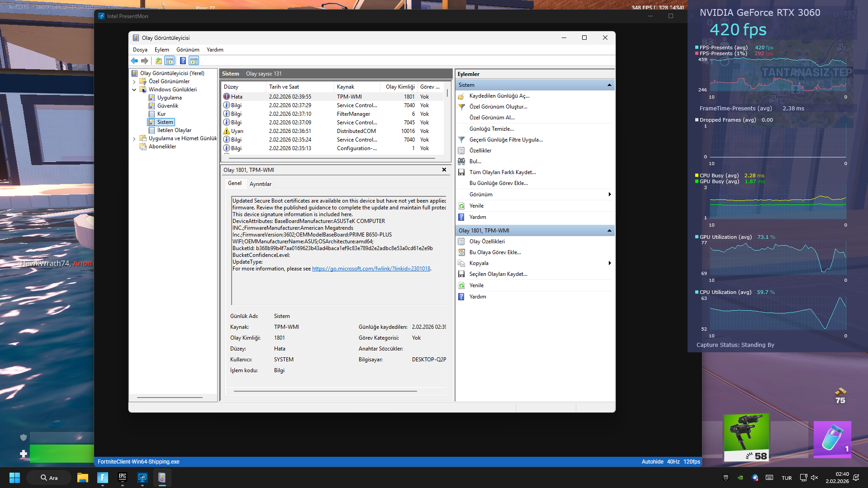Select the Configuration event at 02:35:13

point(333,148)
